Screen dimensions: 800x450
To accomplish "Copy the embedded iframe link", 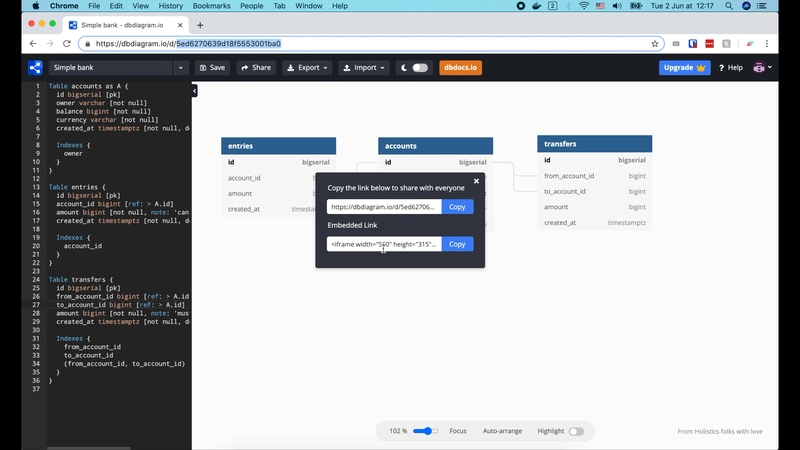I will [457, 244].
